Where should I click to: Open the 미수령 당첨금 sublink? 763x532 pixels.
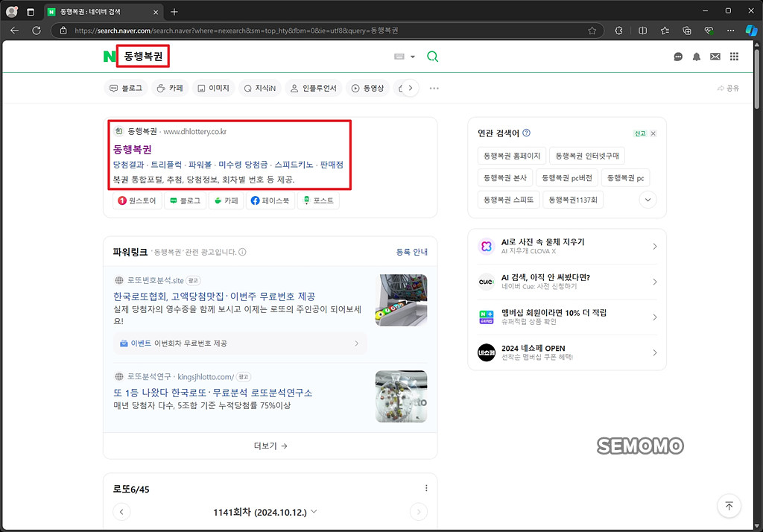pyautogui.click(x=243, y=165)
